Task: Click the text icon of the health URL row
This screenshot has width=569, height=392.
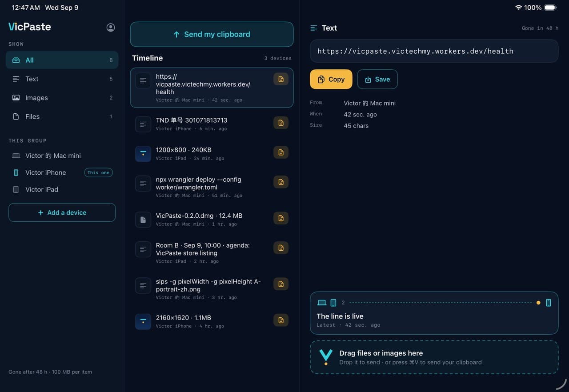Action: (x=143, y=81)
